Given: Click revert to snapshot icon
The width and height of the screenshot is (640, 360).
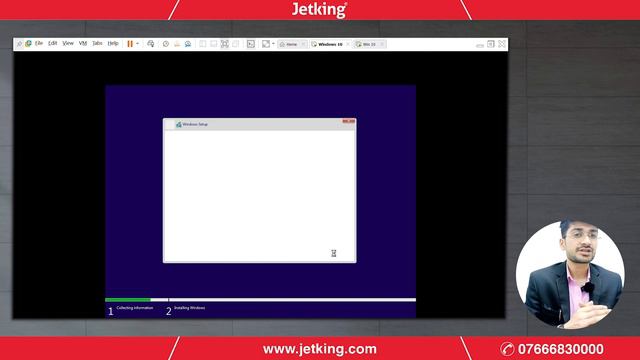Looking at the screenshot, I should (x=177, y=44).
